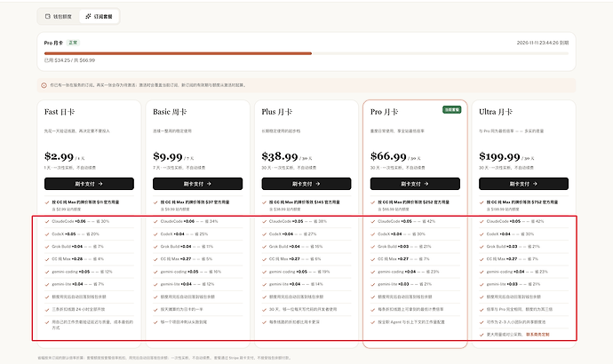Screen dimensions: 613x364
Task: Click the Plus 月卡 plan title
Action: pos(277,112)
